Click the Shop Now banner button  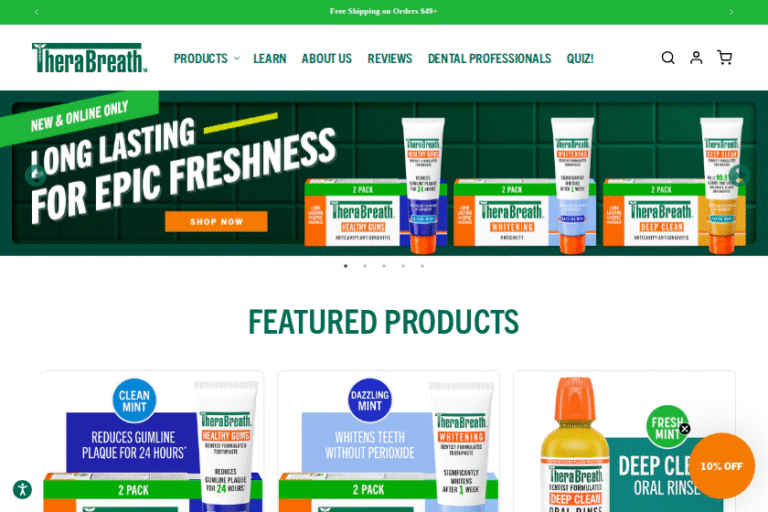(216, 221)
